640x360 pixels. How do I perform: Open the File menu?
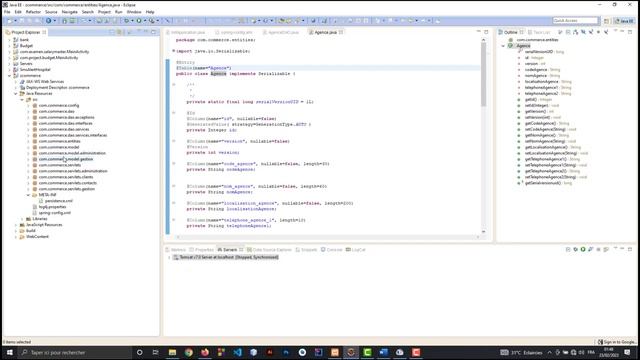click(x=7, y=12)
